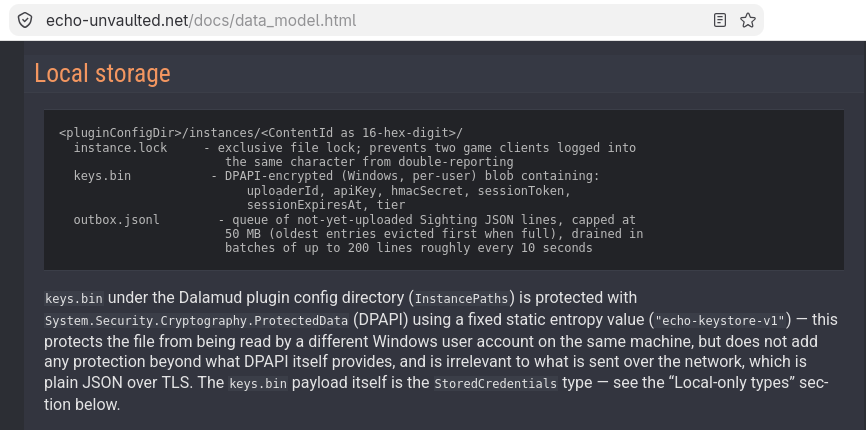Bookmark this page with the star icon
The width and height of the screenshot is (866, 430).
point(748,20)
